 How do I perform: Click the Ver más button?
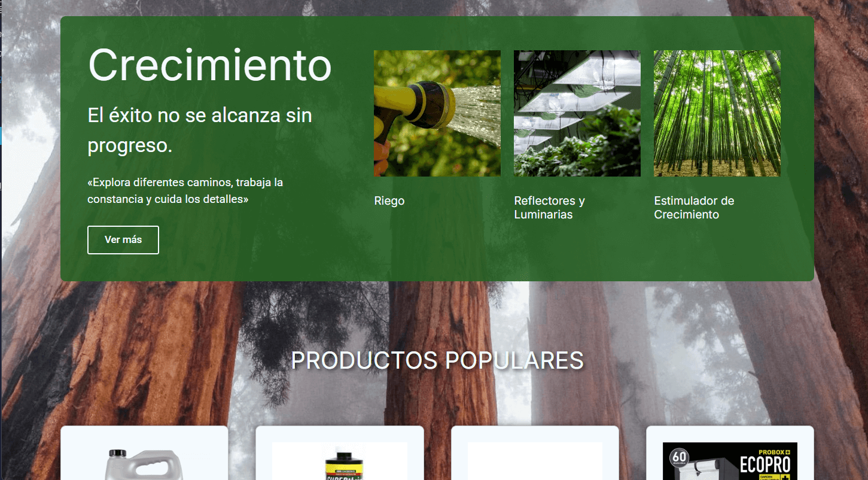tap(123, 239)
